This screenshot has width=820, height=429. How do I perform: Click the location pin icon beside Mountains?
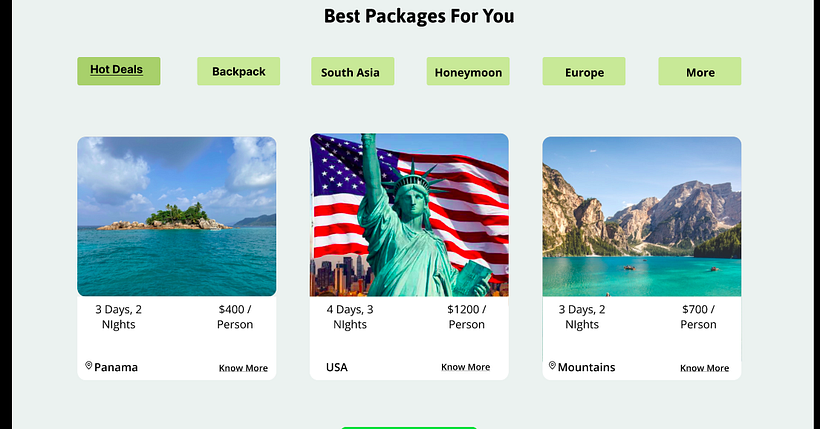click(x=552, y=365)
